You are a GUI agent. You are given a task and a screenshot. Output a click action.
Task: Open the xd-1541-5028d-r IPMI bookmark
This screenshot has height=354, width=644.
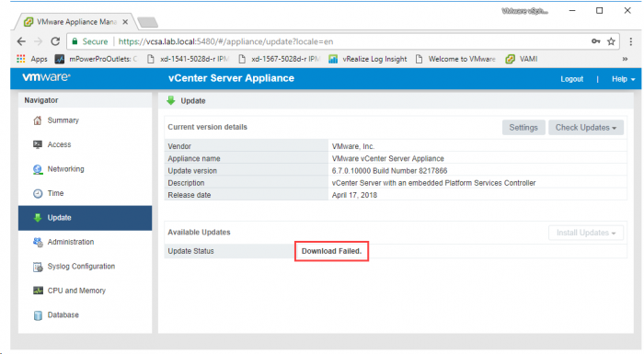click(x=188, y=59)
